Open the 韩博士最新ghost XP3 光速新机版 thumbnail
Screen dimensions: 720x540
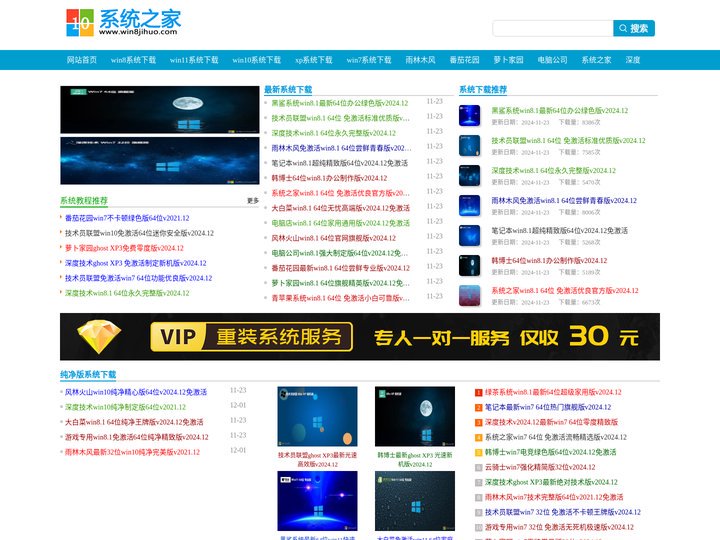pos(415,416)
